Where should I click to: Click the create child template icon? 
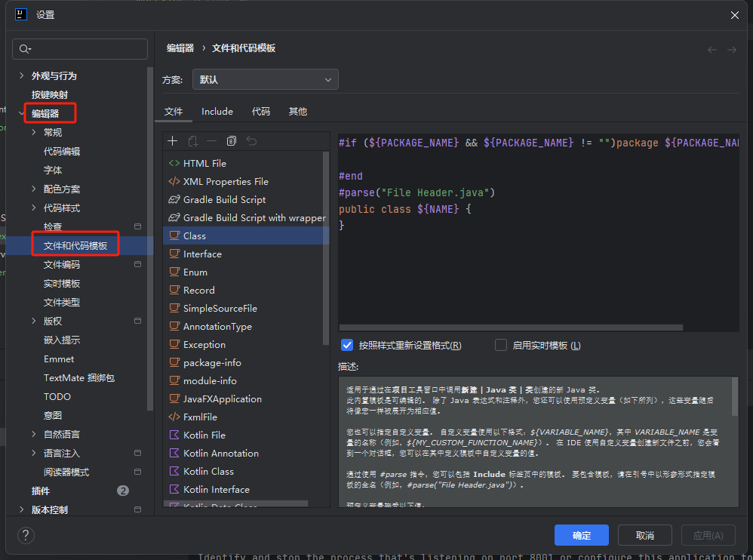tap(192, 140)
